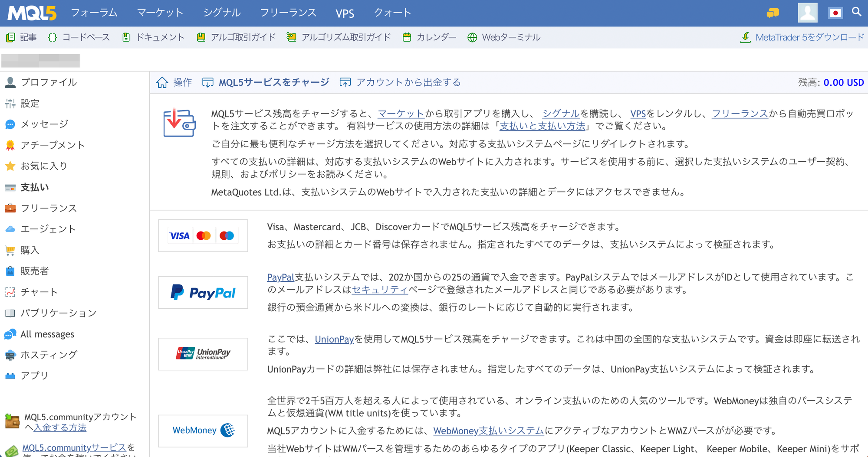
Task: Open VPS in top navigation
Action: point(345,13)
